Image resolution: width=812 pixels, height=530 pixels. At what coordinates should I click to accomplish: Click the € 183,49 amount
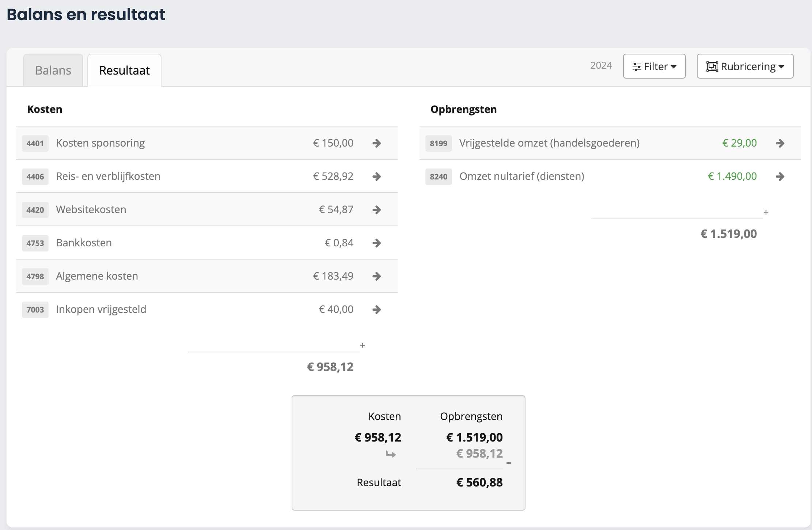[x=333, y=276]
